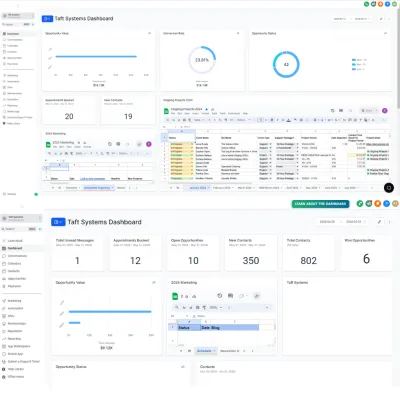
Task: Click the start date in lower date range picker
Action: pos(327,222)
